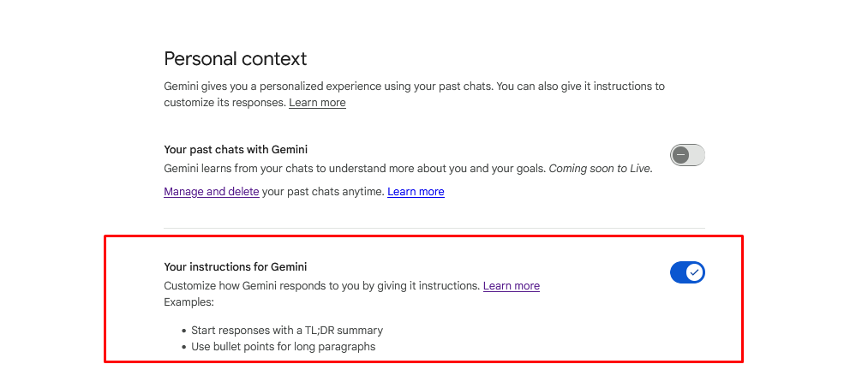Open Learn more link under Personal context heading
The height and width of the screenshot is (376, 868).
click(x=317, y=103)
